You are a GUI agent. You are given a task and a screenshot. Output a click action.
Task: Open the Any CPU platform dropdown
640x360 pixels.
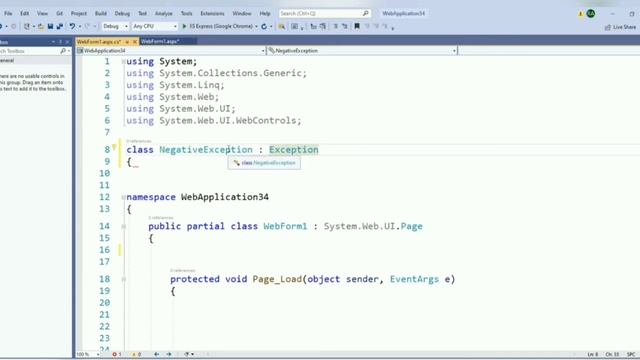pyautogui.click(x=155, y=27)
